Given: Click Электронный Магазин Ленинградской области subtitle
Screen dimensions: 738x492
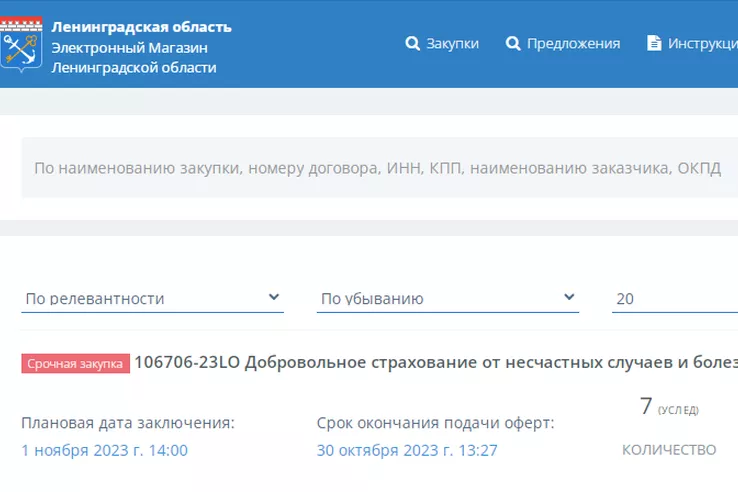Looking at the screenshot, I should pyautogui.click(x=134, y=57).
